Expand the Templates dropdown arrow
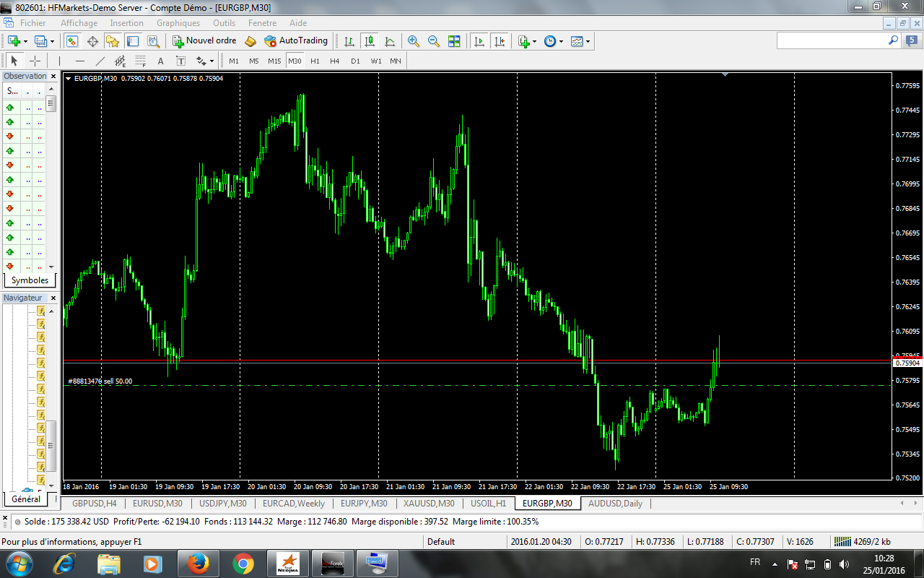 (x=588, y=41)
